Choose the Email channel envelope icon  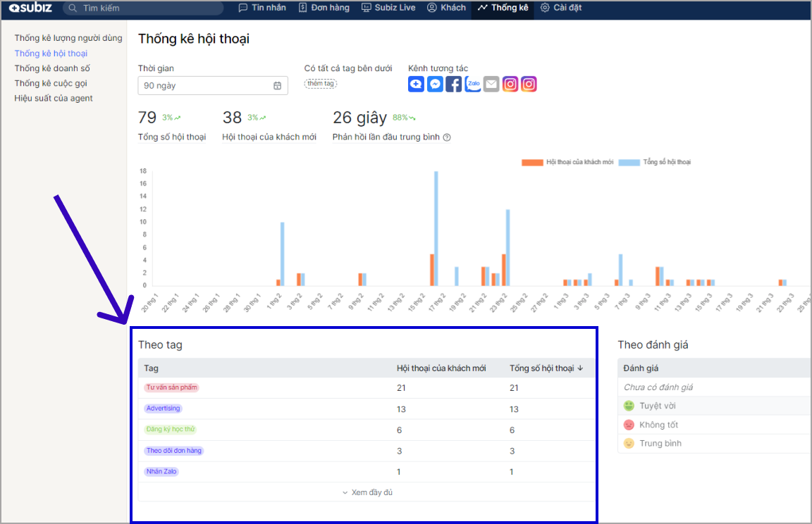pos(491,85)
